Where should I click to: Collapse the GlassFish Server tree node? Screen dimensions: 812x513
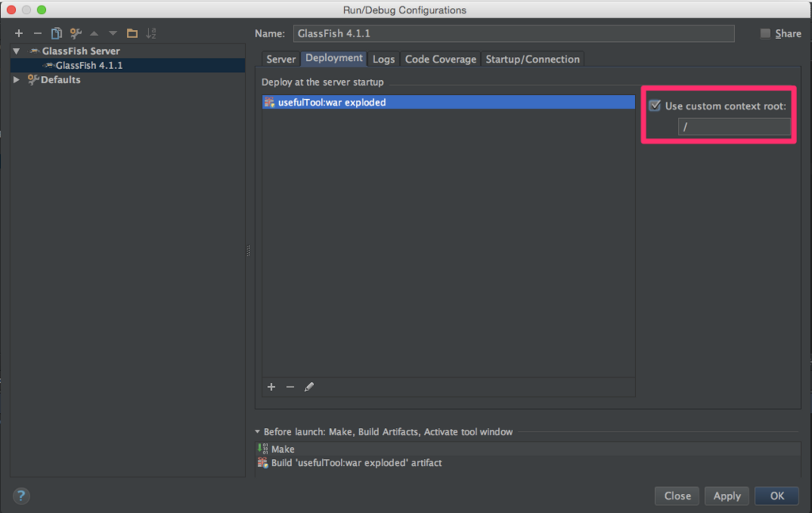click(x=17, y=51)
